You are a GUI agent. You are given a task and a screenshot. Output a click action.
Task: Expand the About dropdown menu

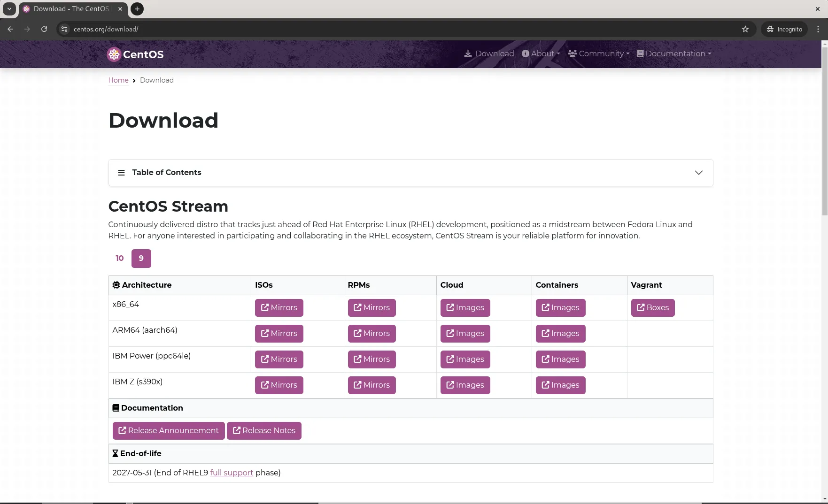(541, 53)
